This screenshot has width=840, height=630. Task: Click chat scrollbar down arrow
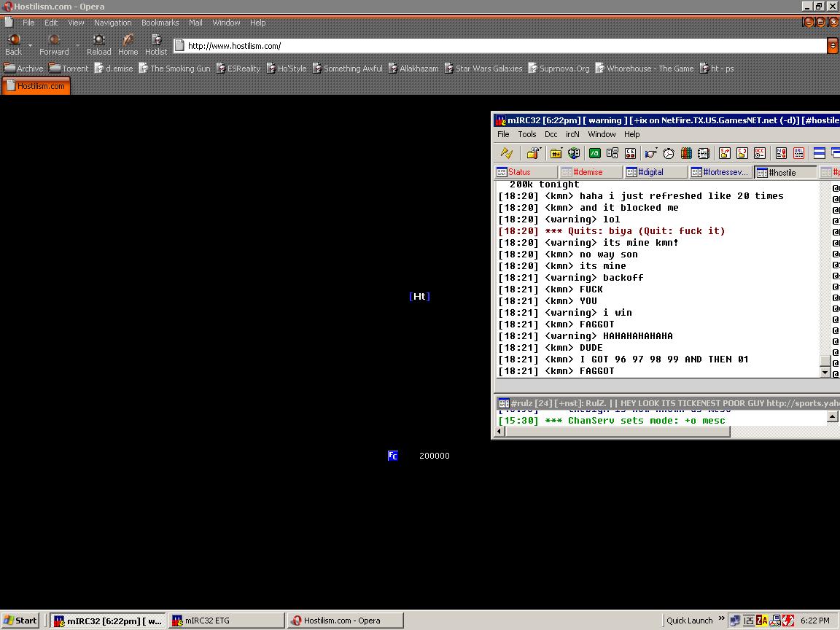(825, 373)
